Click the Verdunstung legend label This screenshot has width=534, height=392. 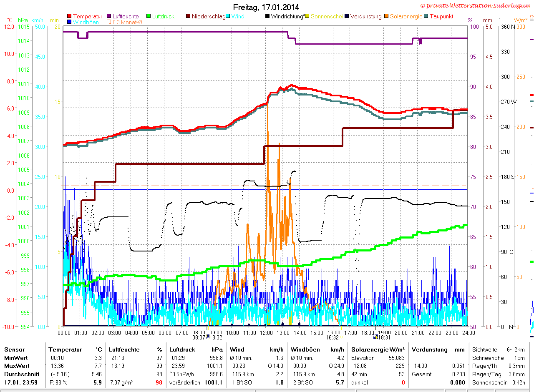pyautogui.click(x=366, y=17)
